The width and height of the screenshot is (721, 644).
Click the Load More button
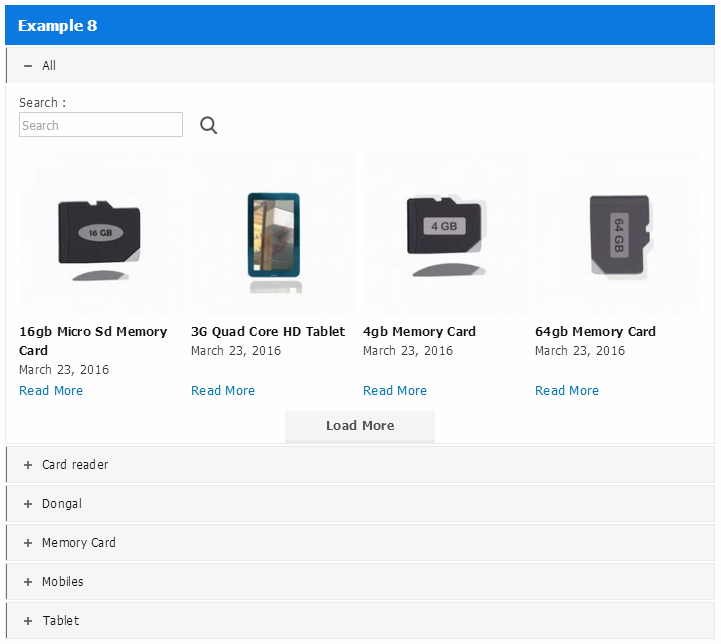[x=360, y=426]
